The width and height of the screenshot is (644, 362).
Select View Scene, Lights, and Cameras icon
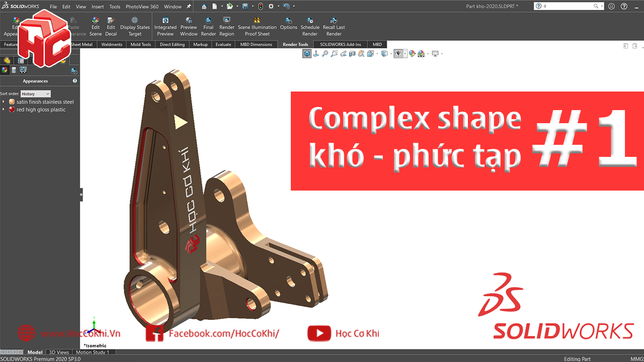pyautogui.click(x=23, y=70)
